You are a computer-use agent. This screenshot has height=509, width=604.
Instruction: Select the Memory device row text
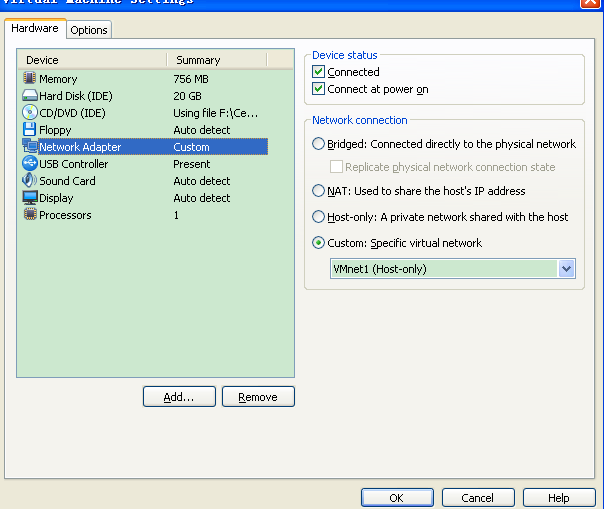coord(58,79)
